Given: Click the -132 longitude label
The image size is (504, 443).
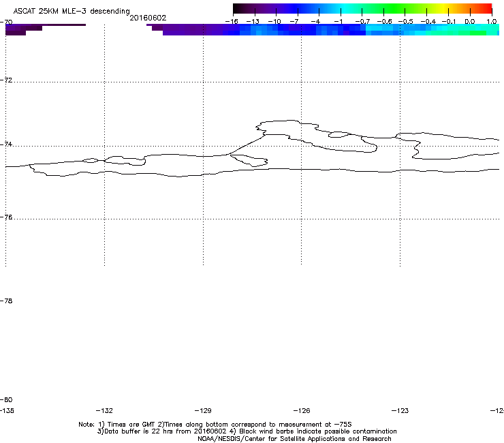Looking at the screenshot, I should coord(104,411).
